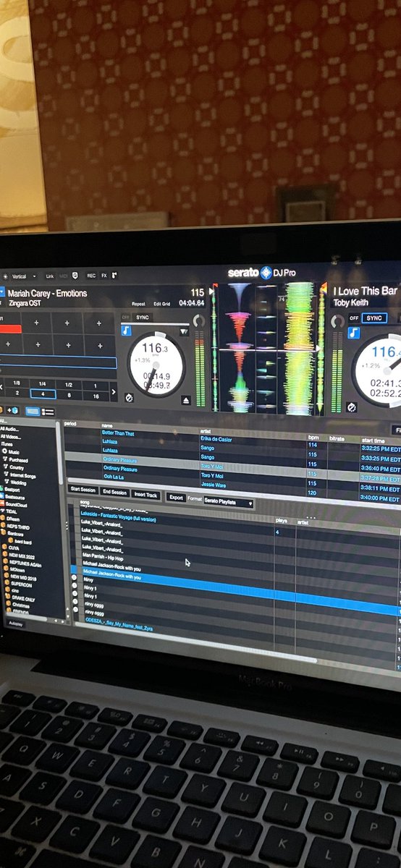Show next loop sizes with right arrow
This screenshot has width=401, height=868.
[x=113, y=393]
